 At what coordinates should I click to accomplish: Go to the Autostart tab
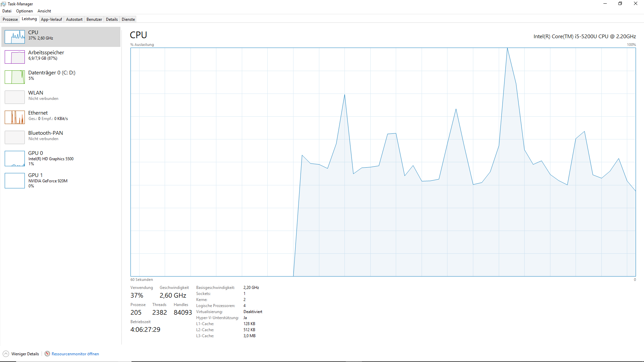[x=74, y=19]
